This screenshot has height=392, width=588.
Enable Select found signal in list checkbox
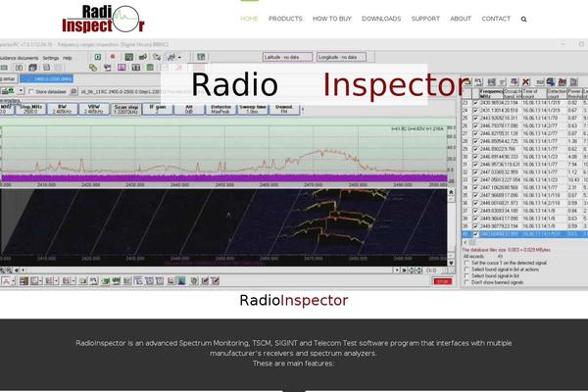tap(466, 275)
